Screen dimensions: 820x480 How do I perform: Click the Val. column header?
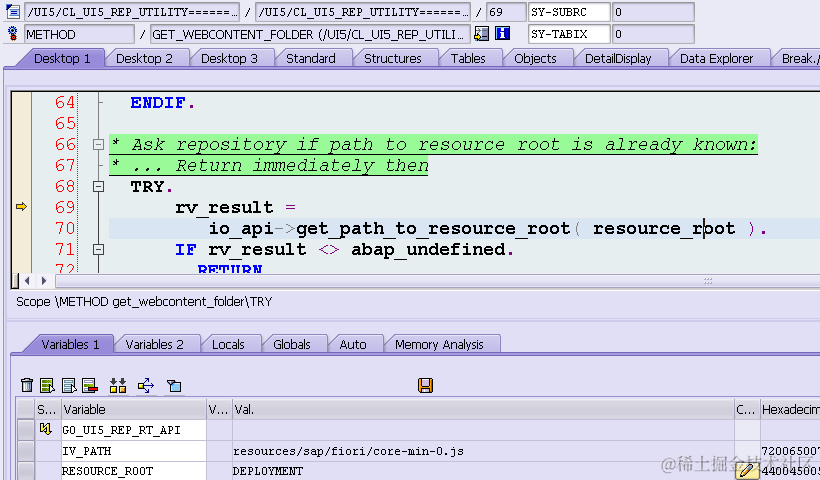tap(483, 409)
